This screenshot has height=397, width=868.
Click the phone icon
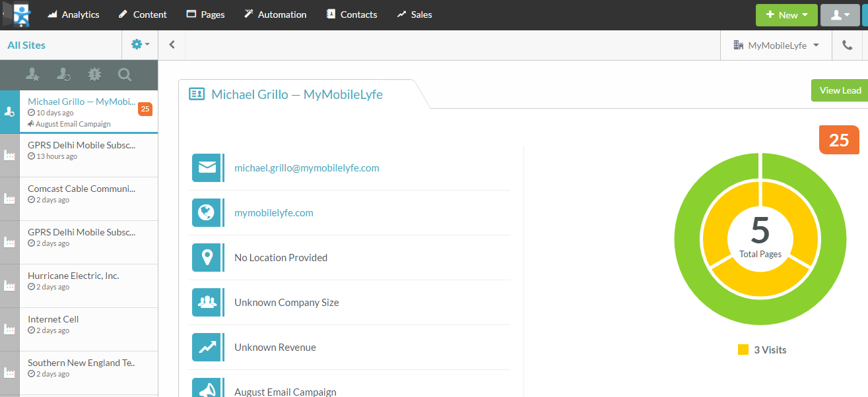point(848,46)
